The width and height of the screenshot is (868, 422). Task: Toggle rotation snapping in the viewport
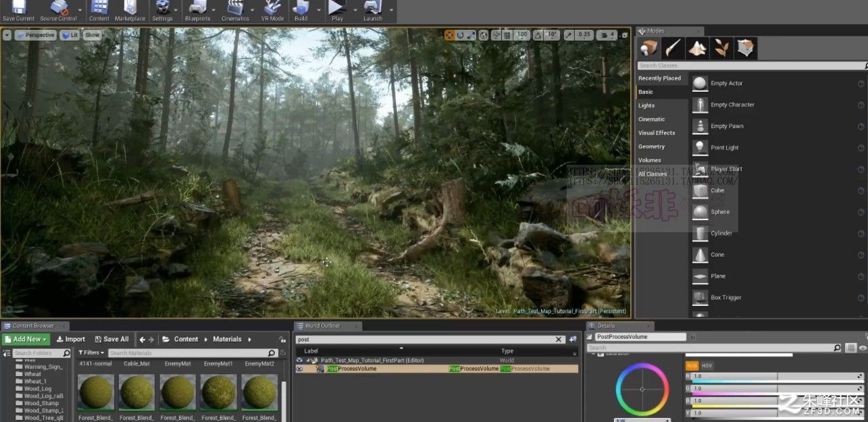[538, 35]
